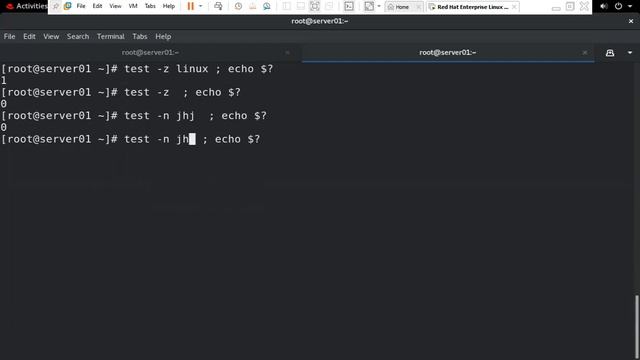Open the VM menu
This screenshot has width=640, height=360.
tap(133, 6)
